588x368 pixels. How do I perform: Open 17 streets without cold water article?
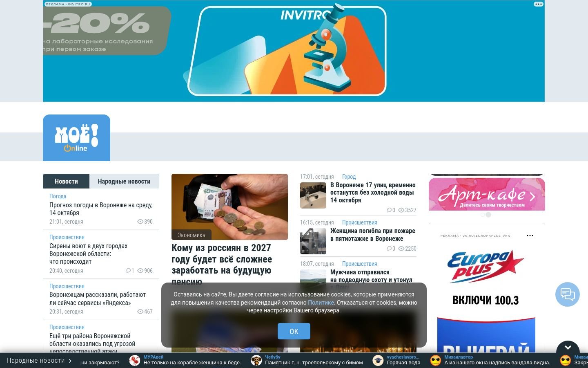click(373, 193)
